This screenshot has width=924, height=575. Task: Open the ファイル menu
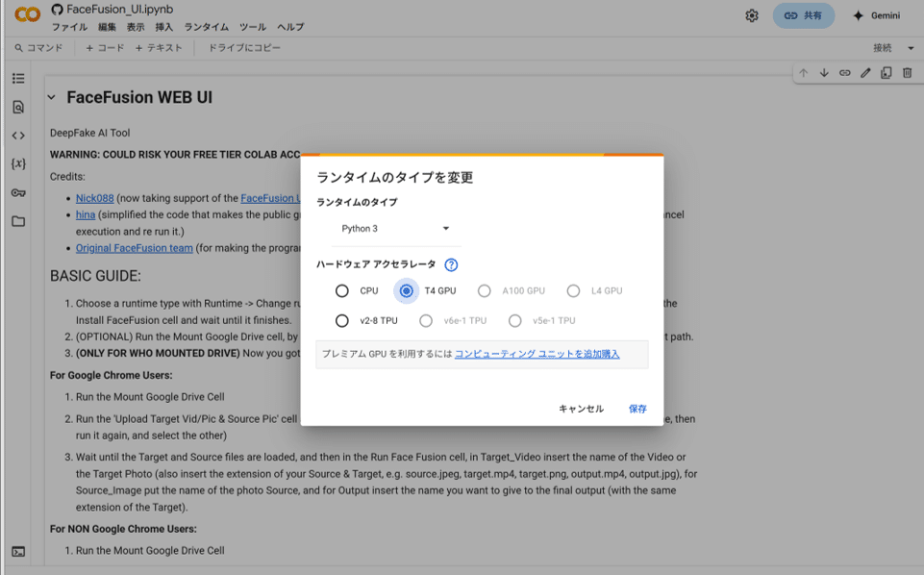69,27
